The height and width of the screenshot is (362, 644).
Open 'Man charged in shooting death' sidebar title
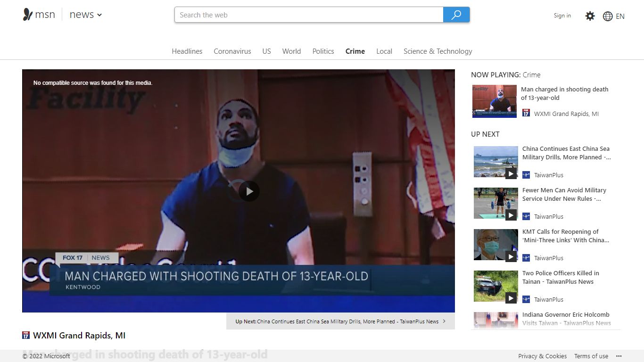click(x=564, y=93)
